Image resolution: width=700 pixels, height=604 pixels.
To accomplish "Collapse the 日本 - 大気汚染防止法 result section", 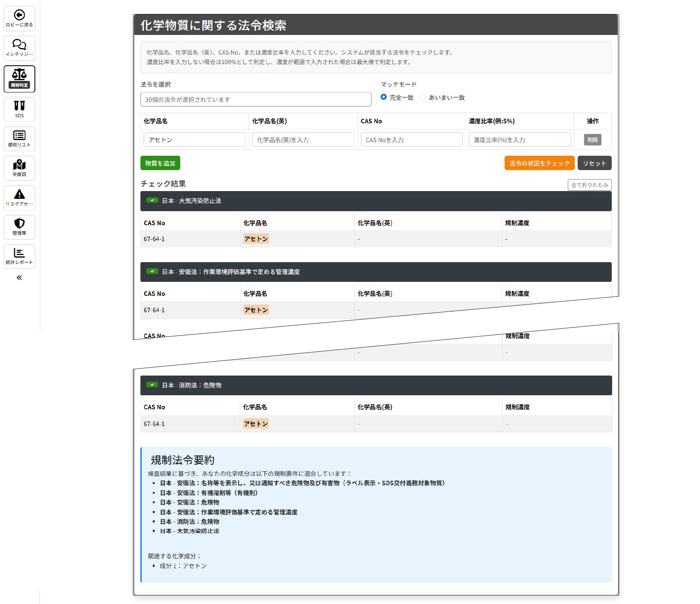I will (376, 201).
